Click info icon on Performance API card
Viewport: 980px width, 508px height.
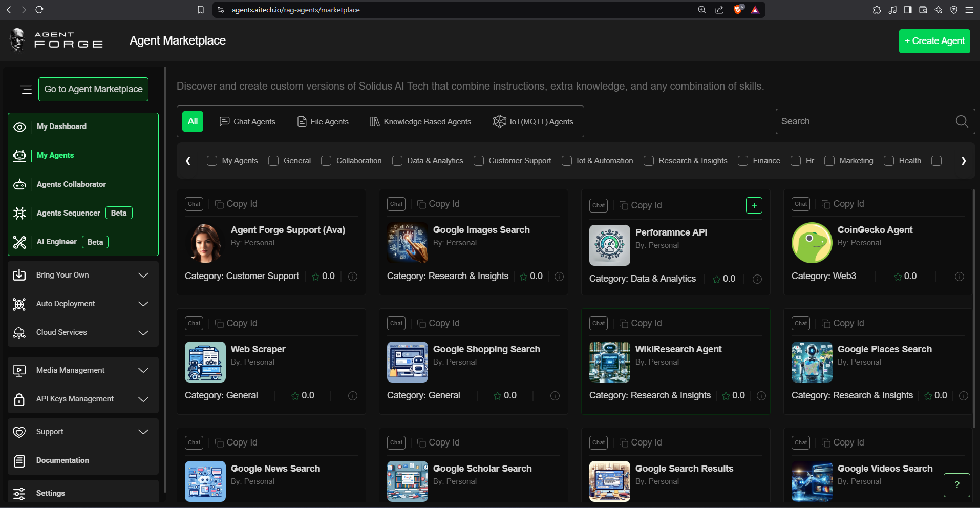(757, 279)
